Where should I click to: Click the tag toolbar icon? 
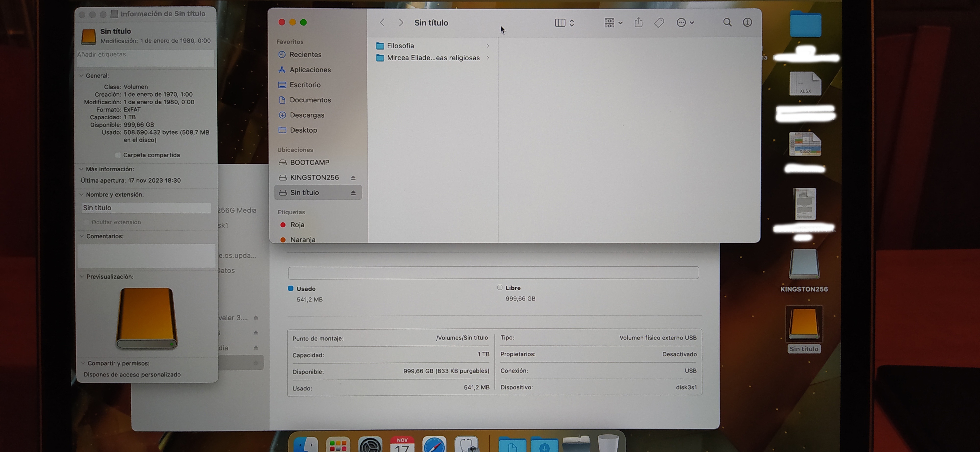[x=659, y=23]
